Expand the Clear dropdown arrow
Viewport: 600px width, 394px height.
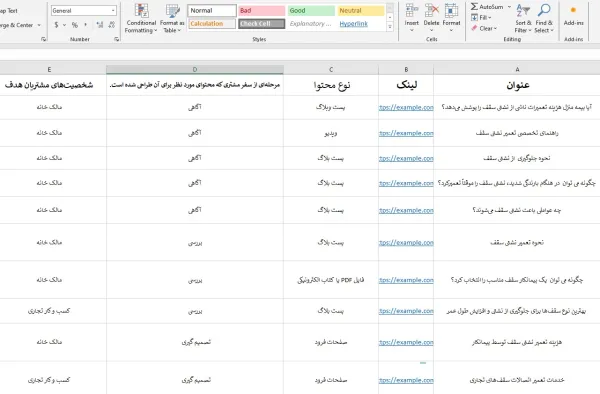495,28
